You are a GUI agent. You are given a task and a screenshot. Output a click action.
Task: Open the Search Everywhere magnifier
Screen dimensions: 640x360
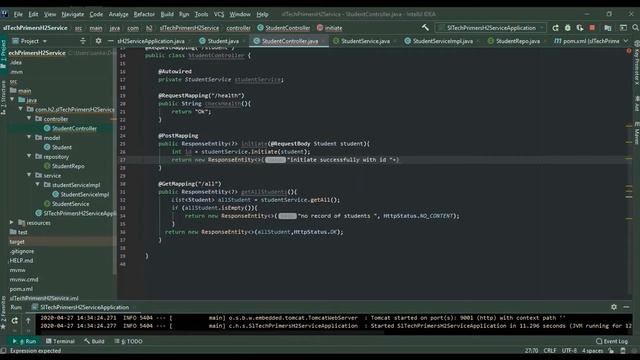click(636, 28)
